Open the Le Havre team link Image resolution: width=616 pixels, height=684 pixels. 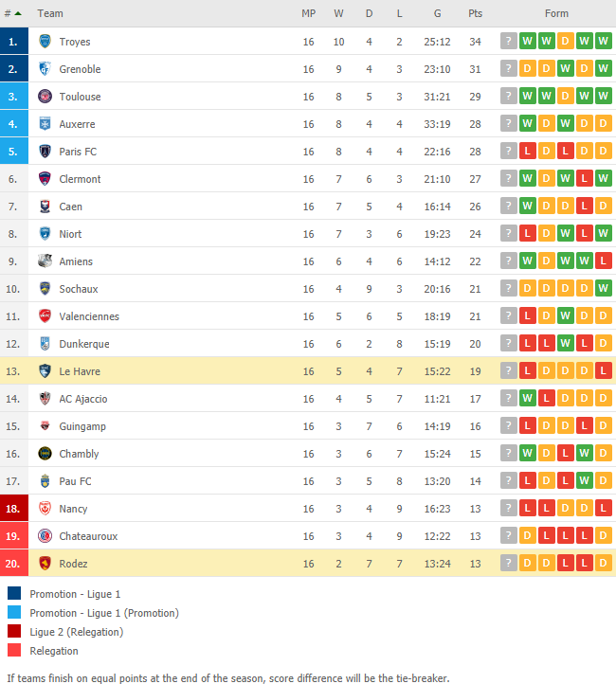coord(80,371)
